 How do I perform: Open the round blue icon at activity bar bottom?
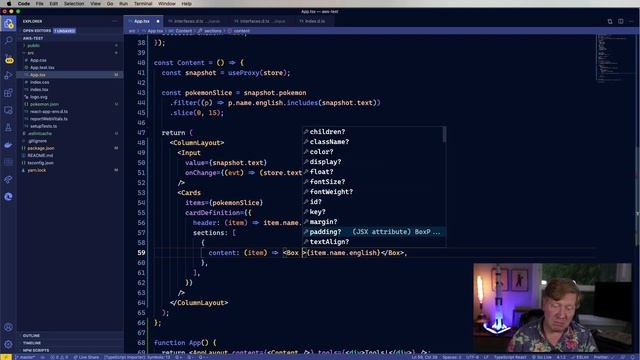click(8, 197)
